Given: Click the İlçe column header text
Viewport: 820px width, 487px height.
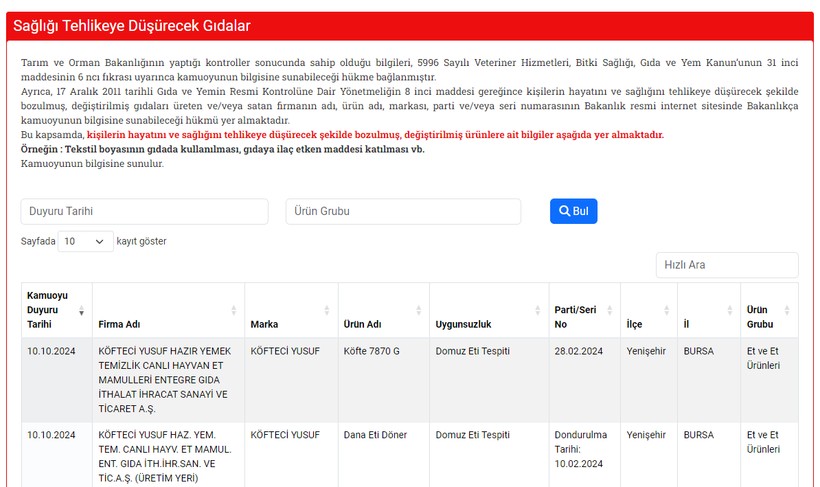Looking at the screenshot, I should click(x=634, y=324).
